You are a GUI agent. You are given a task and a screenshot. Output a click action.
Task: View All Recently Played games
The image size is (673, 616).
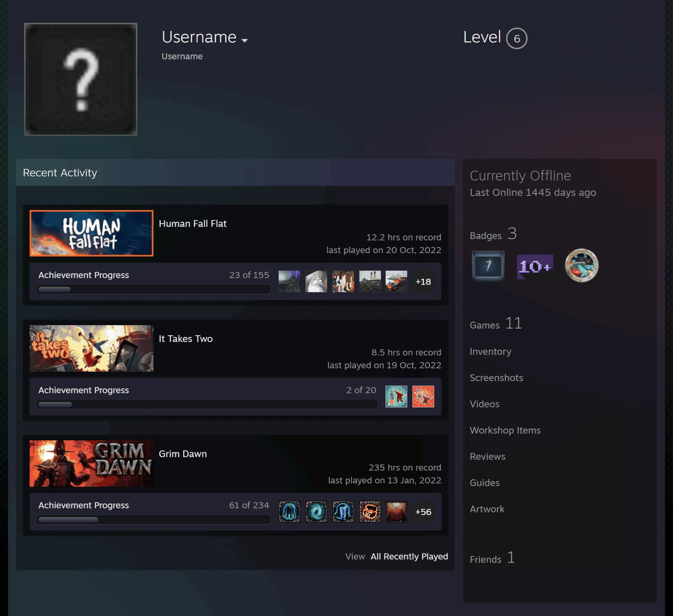coord(409,556)
